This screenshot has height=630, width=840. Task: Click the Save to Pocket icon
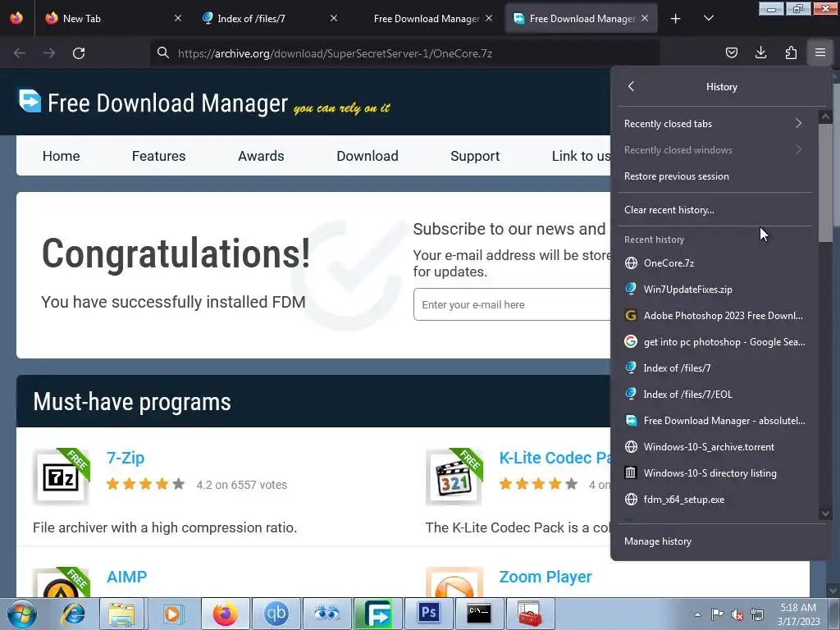point(731,52)
